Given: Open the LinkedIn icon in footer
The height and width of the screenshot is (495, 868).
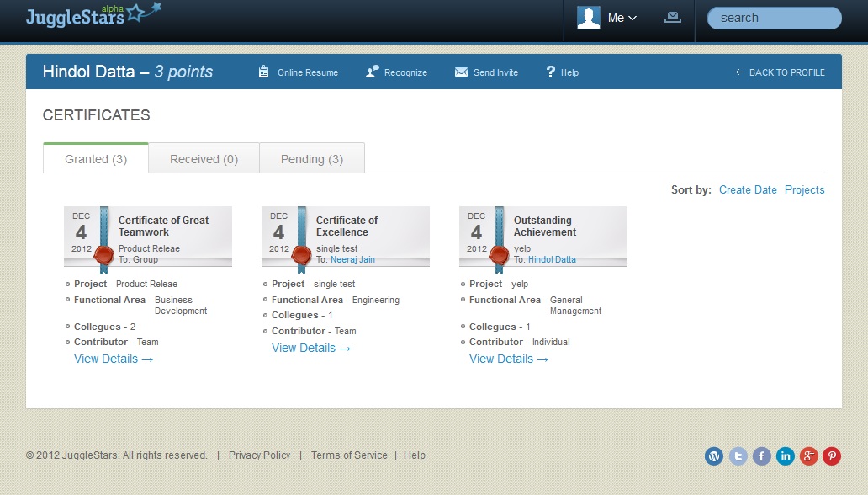Looking at the screenshot, I should pyautogui.click(x=785, y=455).
